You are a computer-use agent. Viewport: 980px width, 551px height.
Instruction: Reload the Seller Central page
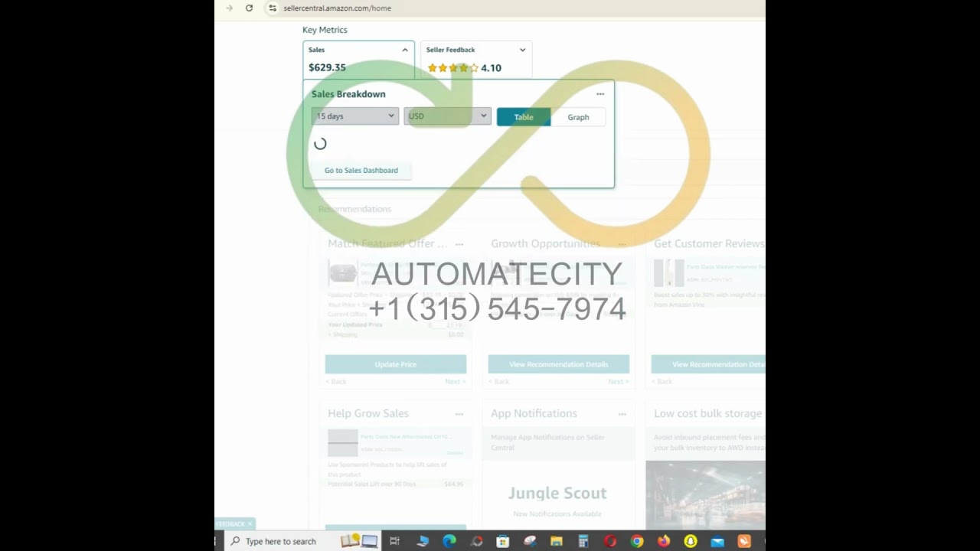pyautogui.click(x=249, y=8)
